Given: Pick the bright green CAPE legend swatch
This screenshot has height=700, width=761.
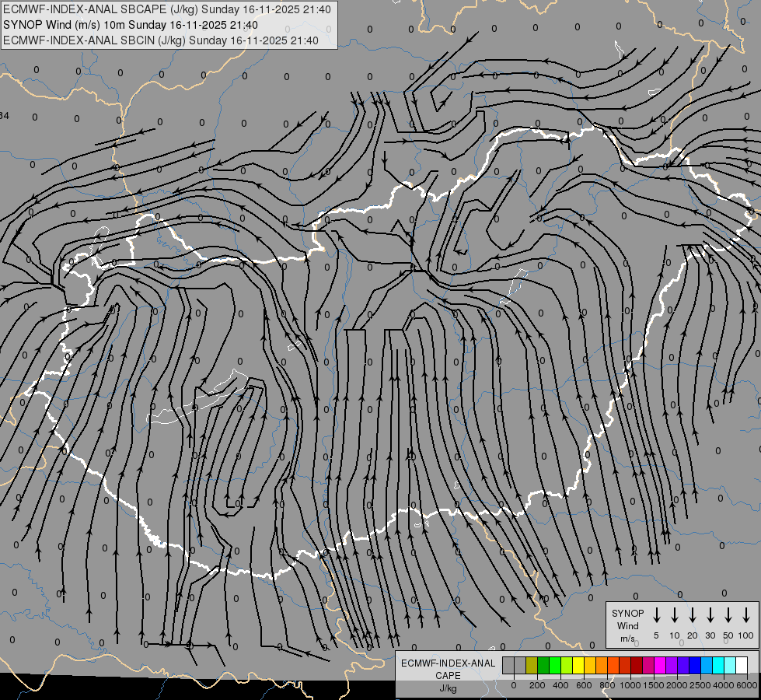Looking at the screenshot, I should 555,665.
